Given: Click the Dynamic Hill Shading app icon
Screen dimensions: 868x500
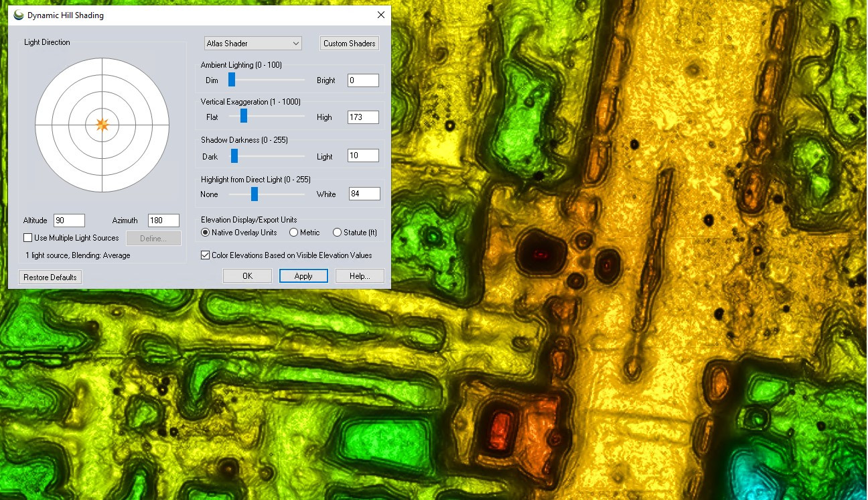Looking at the screenshot, I should tap(19, 15).
